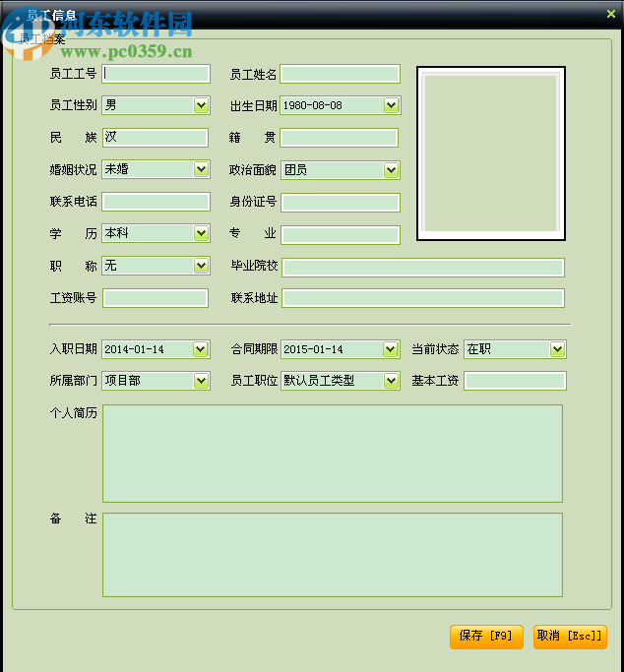Open the 入职日期 date dropdown
624x672 pixels.
click(x=201, y=349)
